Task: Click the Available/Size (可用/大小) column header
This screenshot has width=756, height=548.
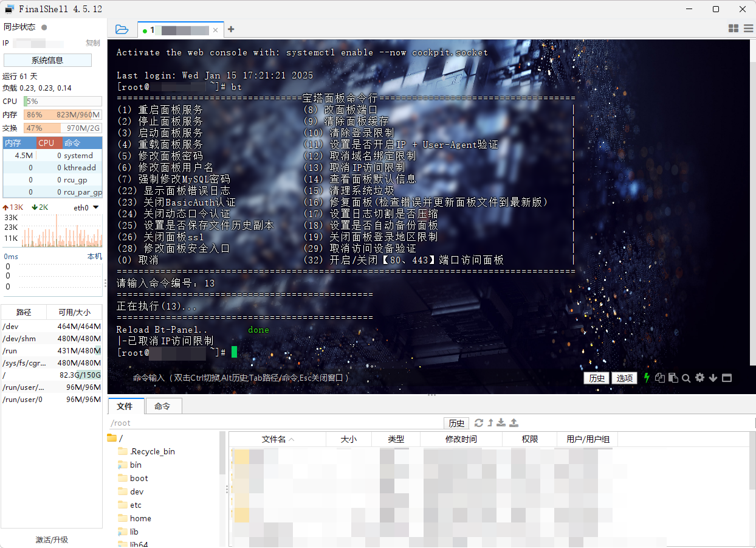Action: (74, 312)
